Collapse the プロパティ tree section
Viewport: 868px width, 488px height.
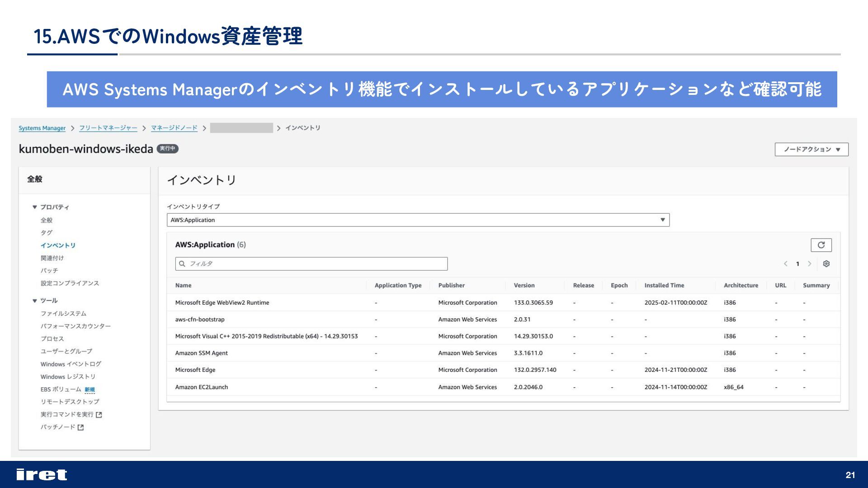pos(34,207)
